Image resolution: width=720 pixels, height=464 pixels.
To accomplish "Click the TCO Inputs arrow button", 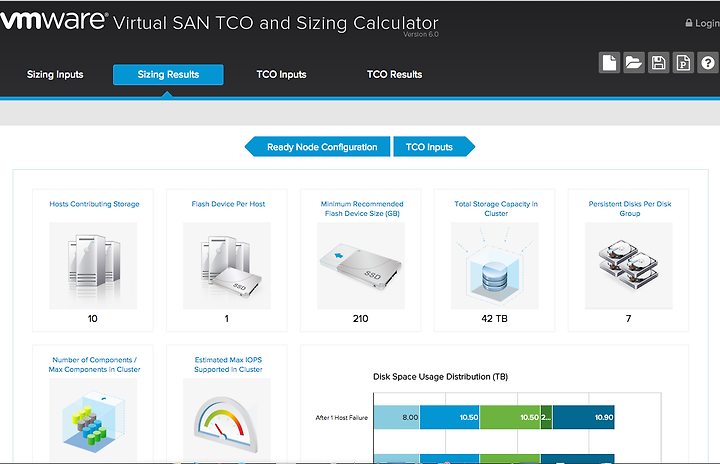I will tap(434, 147).
